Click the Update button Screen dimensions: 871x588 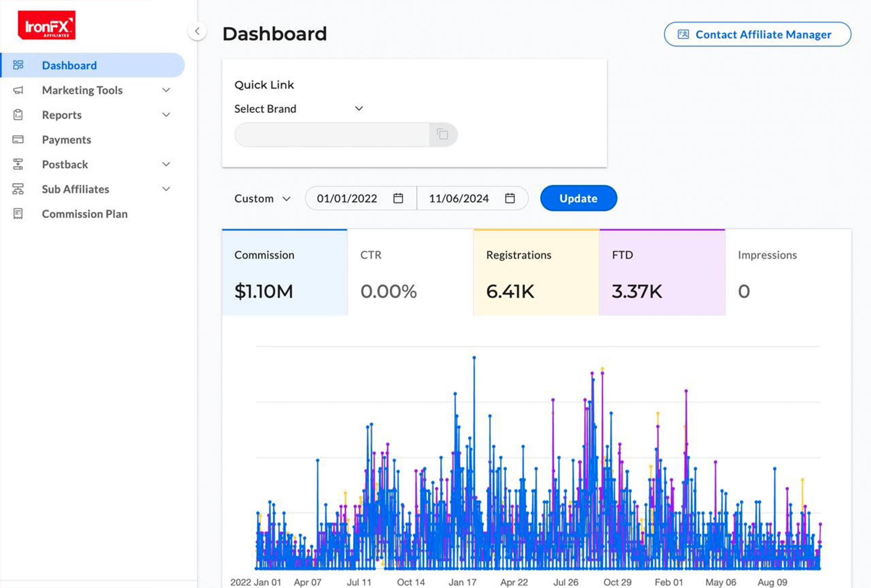pyautogui.click(x=578, y=198)
